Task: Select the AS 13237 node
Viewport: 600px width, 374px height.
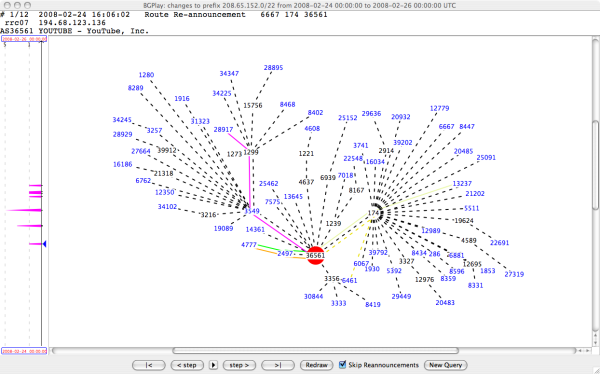Action: click(x=462, y=184)
